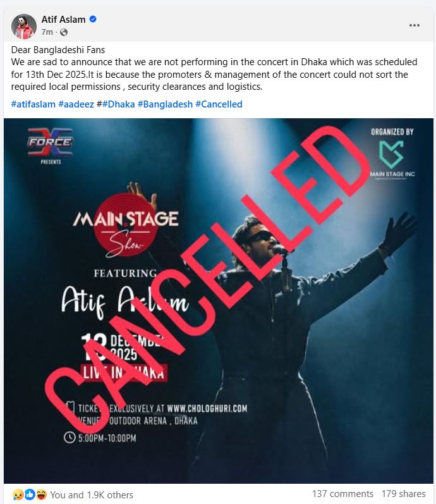Open the #Bangladesh hashtag
Viewport: 436px width, 504px height.
pos(165,104)
